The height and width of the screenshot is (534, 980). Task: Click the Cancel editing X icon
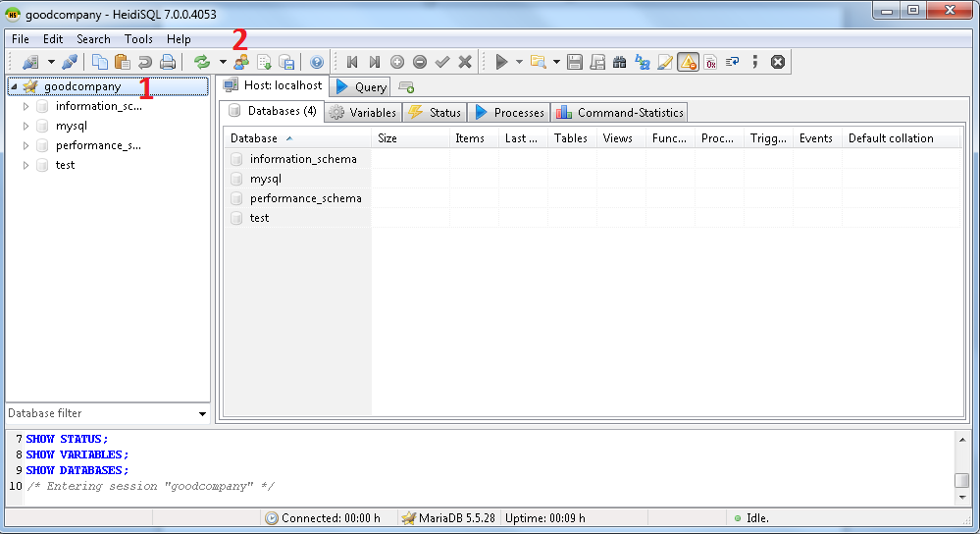click(465, 62)
